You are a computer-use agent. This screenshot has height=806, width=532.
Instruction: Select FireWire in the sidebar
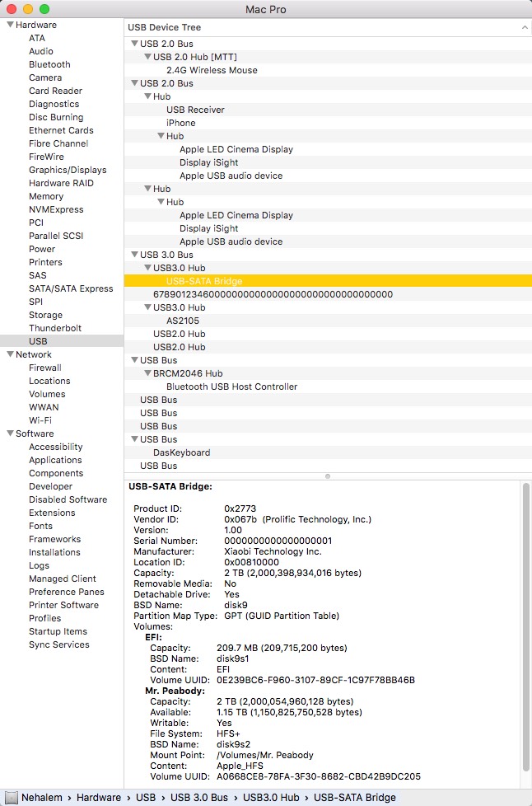pos(46,157)
